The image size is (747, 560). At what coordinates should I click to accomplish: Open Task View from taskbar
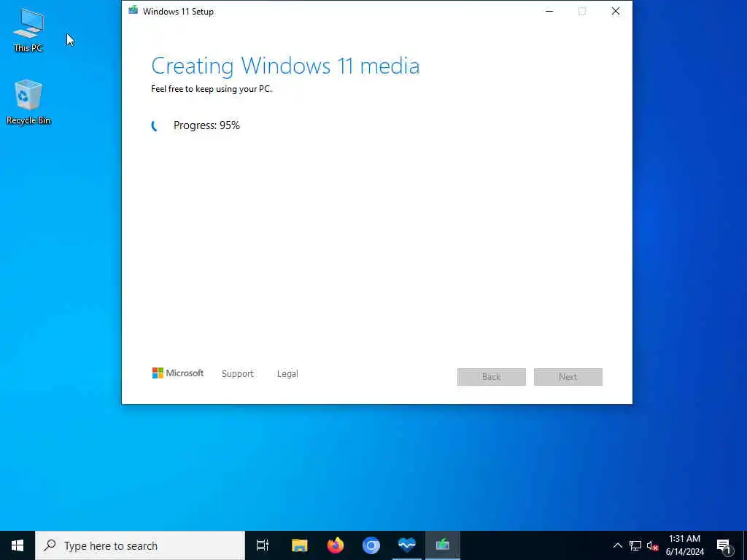coord(263,545)
